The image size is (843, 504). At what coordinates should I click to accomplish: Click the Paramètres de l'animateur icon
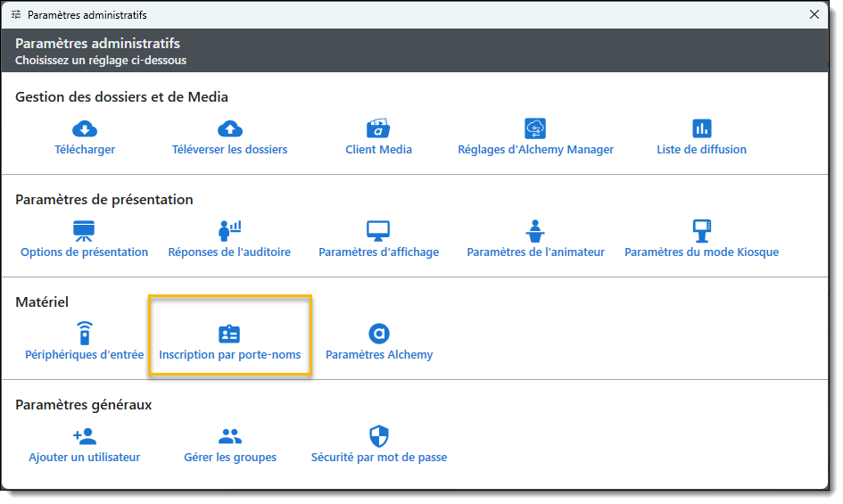pyautogui.click(x=535, y=231)
